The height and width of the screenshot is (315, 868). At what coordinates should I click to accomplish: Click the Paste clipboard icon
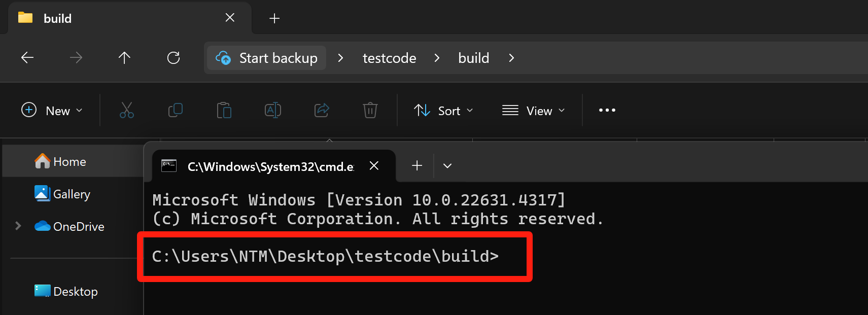click(x=224, y=110)
